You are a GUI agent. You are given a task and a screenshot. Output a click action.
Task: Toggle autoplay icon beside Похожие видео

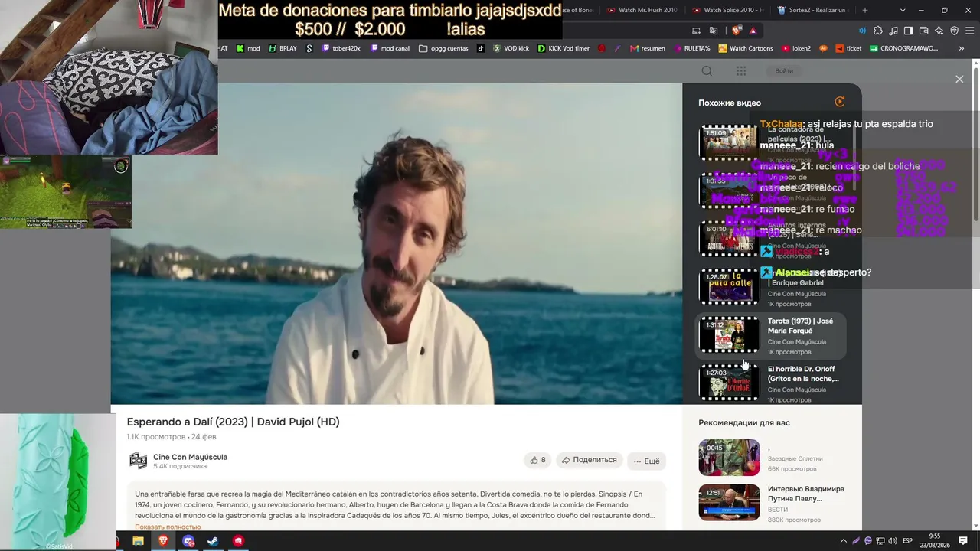pyautogui.click(x=840, y=102)
